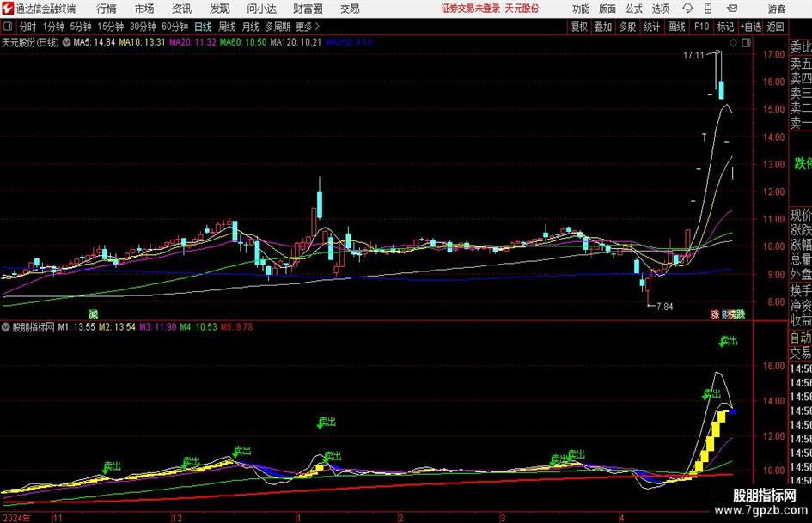This screenshot has width=812, height=523.
Task: Click the MA5: 14.84 label
Action: pos(95,42)
